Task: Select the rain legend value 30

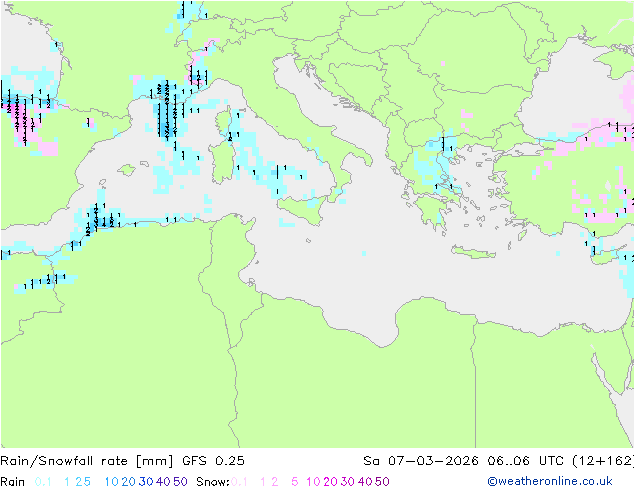Action: [146, 482]
